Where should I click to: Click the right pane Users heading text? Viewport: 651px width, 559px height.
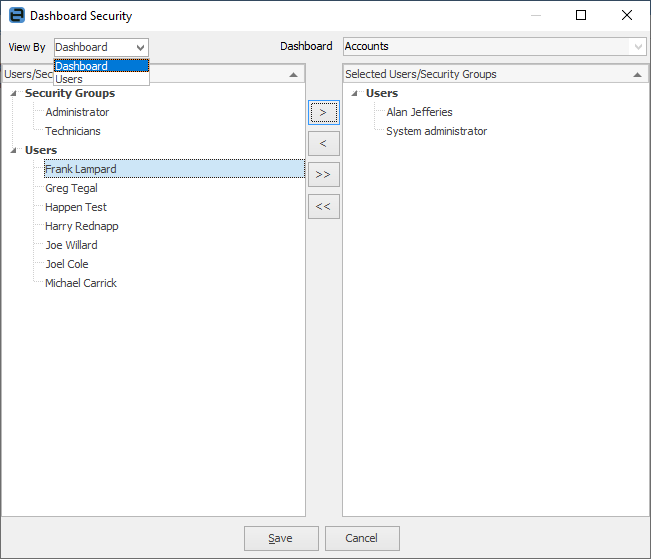[x=382, y=93]
